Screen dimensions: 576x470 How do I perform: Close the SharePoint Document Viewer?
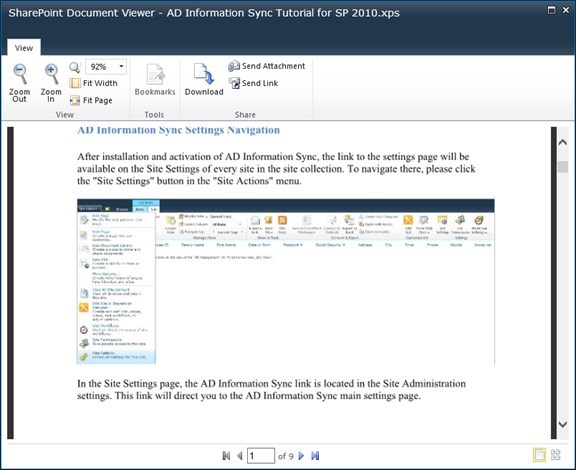click(566, 10)
